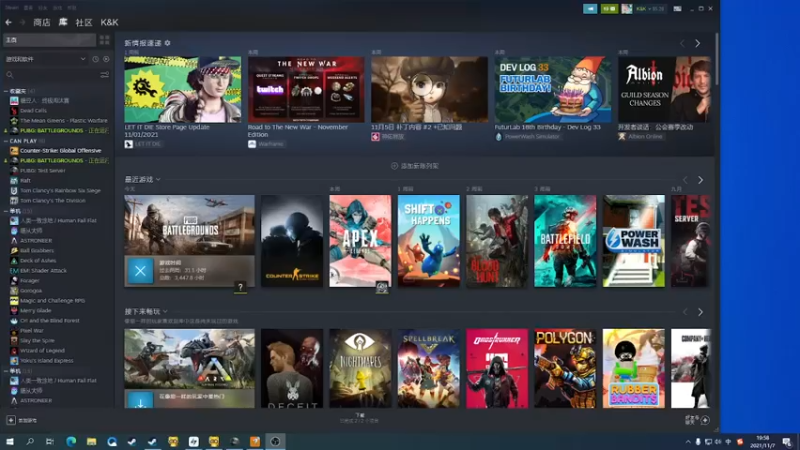Stop PUBG with the blue X button
The height and width of the screenshot is (450, 800).
click(x=140, y=271)
